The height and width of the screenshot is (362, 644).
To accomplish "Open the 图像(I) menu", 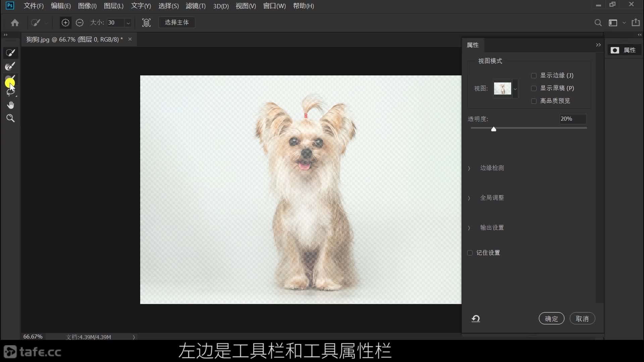I will (87, 6).
